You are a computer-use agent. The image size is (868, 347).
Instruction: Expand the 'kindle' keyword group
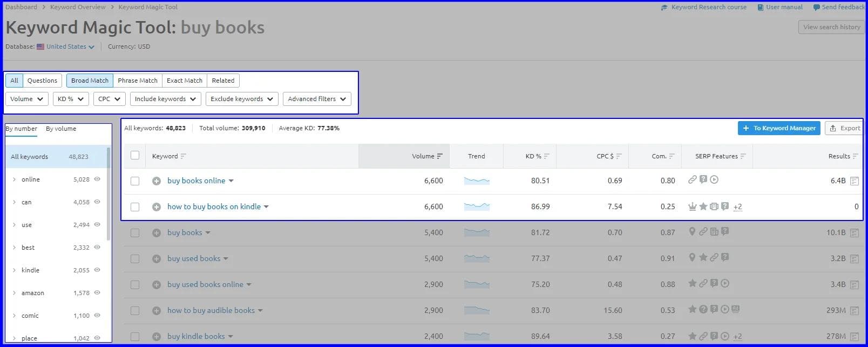[14, 270]
